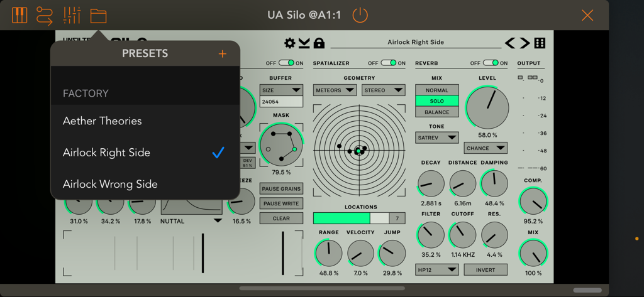Click the INVERT filter button
Image resolution: width=644 pixels, height=297 pixels.
click(x=486, y=270)
